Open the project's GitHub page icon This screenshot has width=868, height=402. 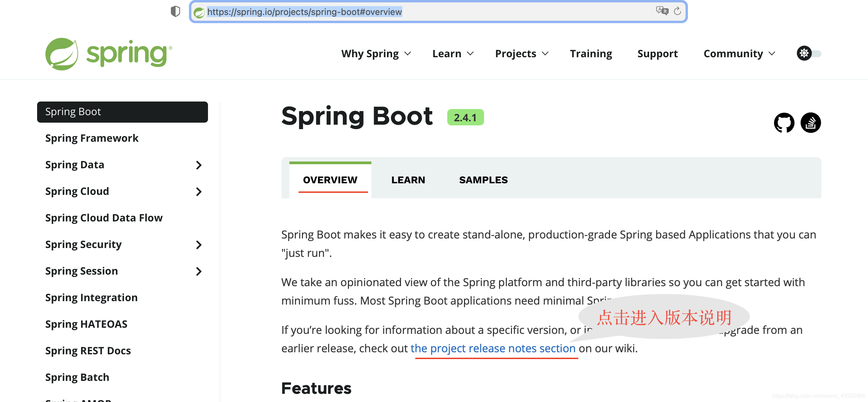click(x=784, y=123)
